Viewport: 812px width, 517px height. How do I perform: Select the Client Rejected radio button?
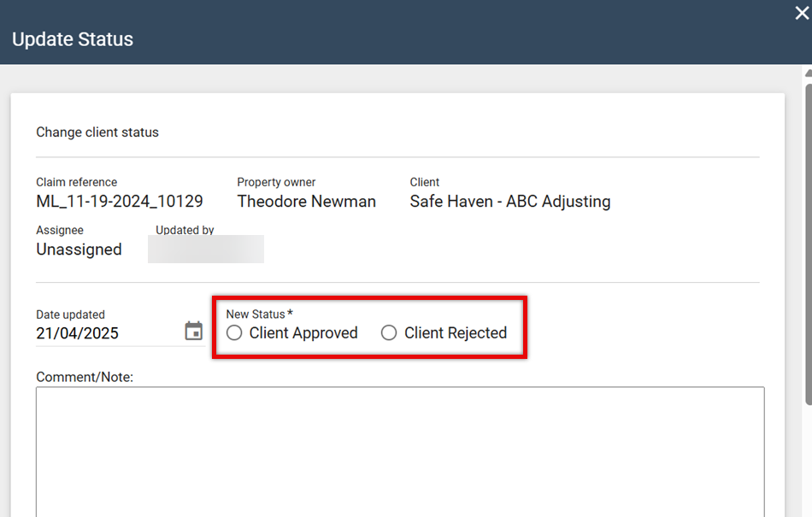tap(389, 333)
